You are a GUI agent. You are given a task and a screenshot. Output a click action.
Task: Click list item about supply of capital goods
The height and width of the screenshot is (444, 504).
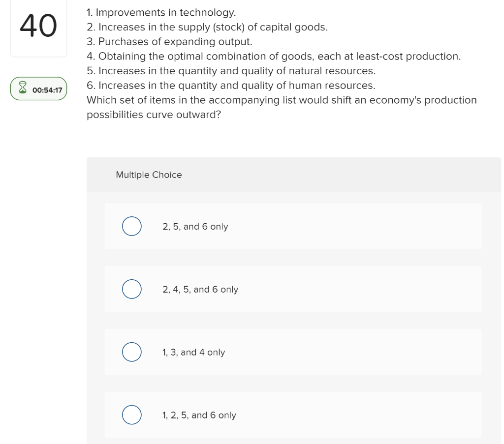coord(207,27)
